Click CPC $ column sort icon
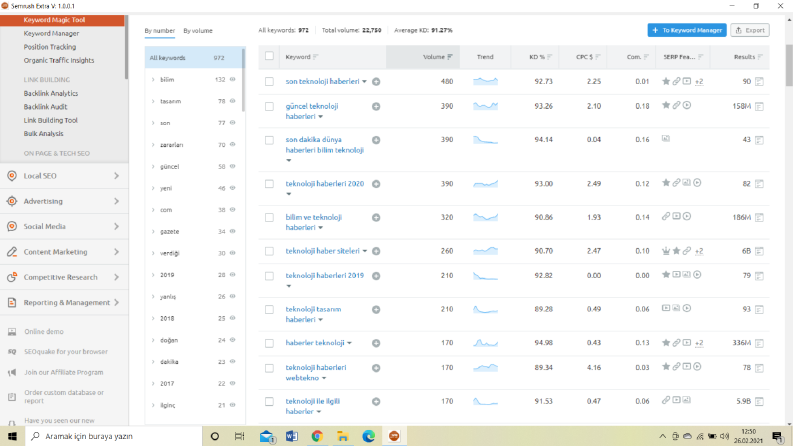The width and height of the screenshot is (793, 446). (x=598, y=57)
